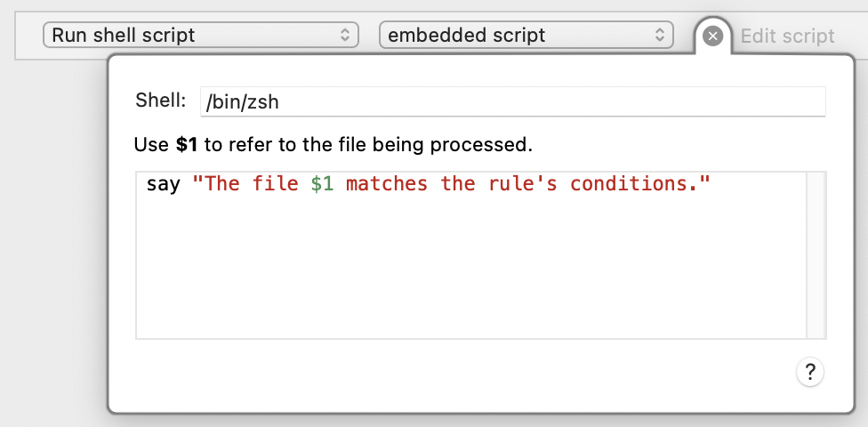Screen dimensions: 868x427
Task: Click the up-down chevrons beside embedded script
Action: 659,35
